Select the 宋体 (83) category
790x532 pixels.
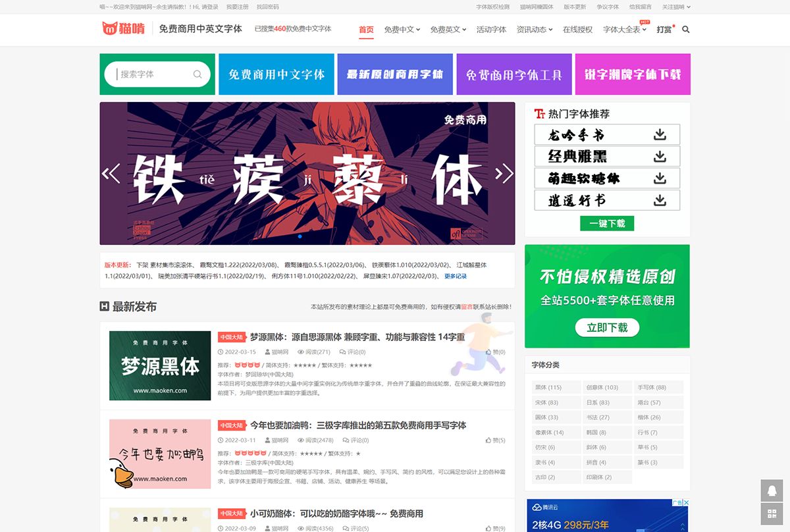(556, 402)
